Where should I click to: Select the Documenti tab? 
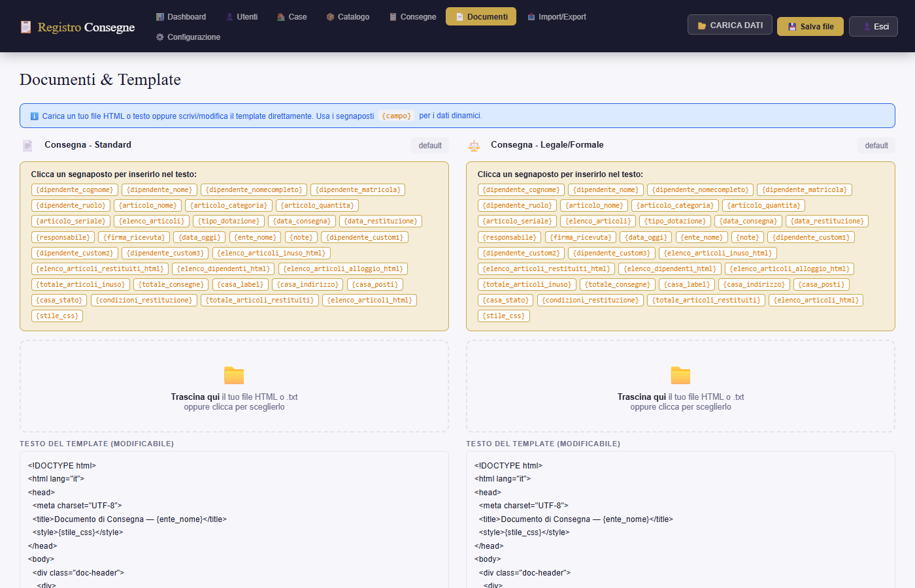(481, 17)
